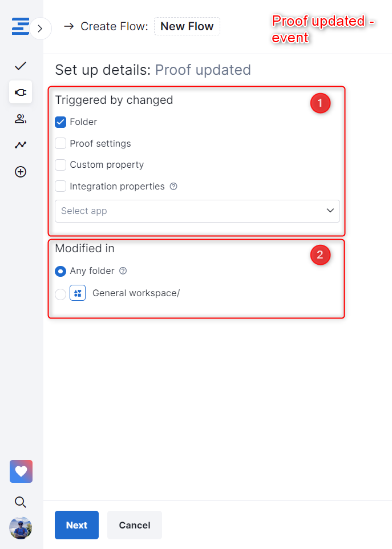Uncheck the Folder checkbox
The height and width of the screenshot is (549, 392).
click(x=60, y=122)
